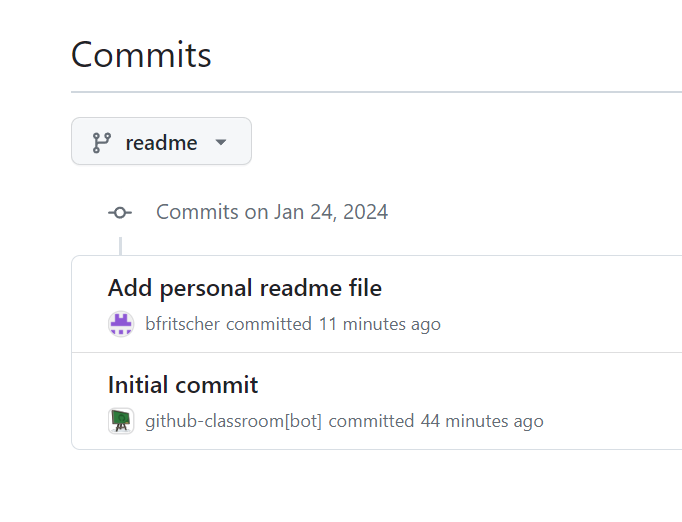Click the '11 minutes ago' timestamp
This screenshot has width=682, height=522.
pyautogui.click(x=379, y=324)
